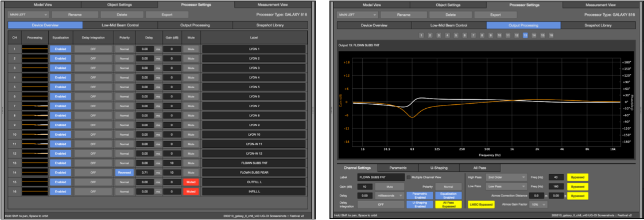Change ms delay unit for channel 14
Image resolution: width=644 pixels, height=220 pixels.
[x=158, y=172]
